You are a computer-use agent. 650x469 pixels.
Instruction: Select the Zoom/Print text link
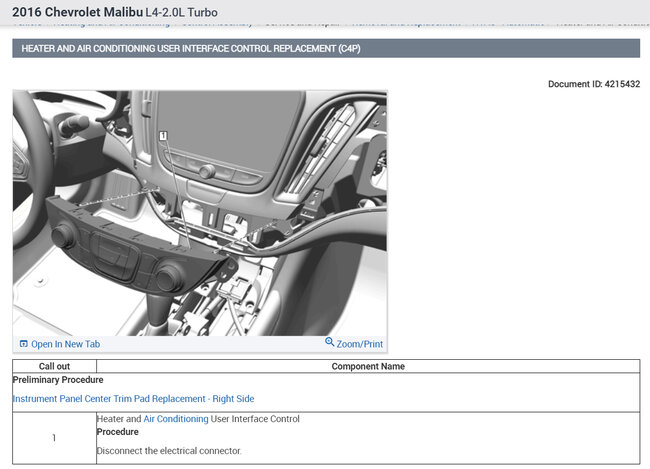point(360,344)
